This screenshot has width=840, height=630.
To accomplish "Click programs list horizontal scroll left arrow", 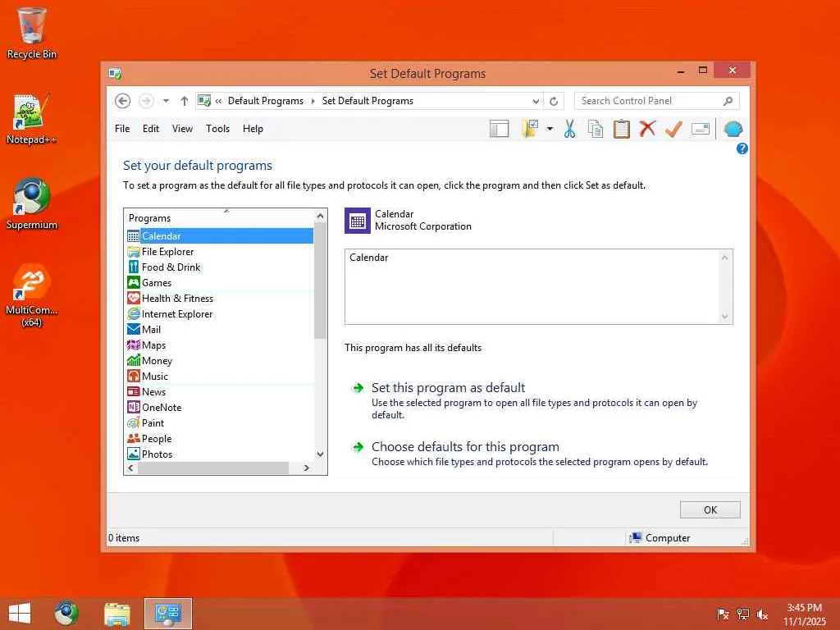I will pos(131,468).
